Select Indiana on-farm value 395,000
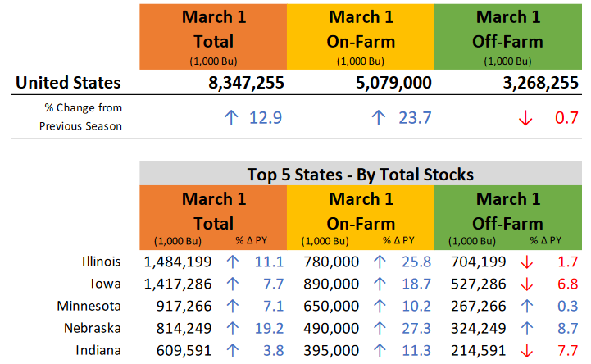This screenshot has height=364, width=591. click(331, 351)
